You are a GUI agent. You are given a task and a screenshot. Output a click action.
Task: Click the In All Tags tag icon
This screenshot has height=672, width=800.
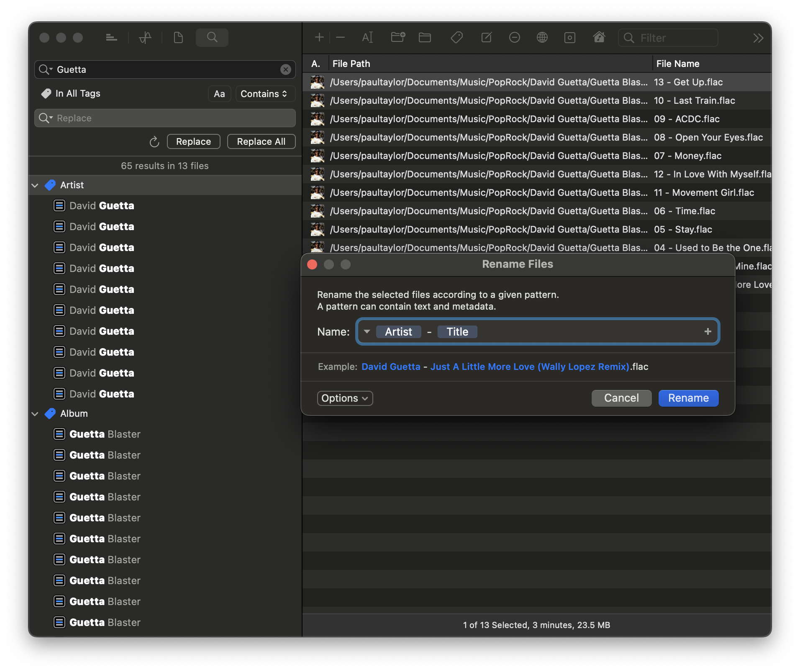click(x=46, y=94)
